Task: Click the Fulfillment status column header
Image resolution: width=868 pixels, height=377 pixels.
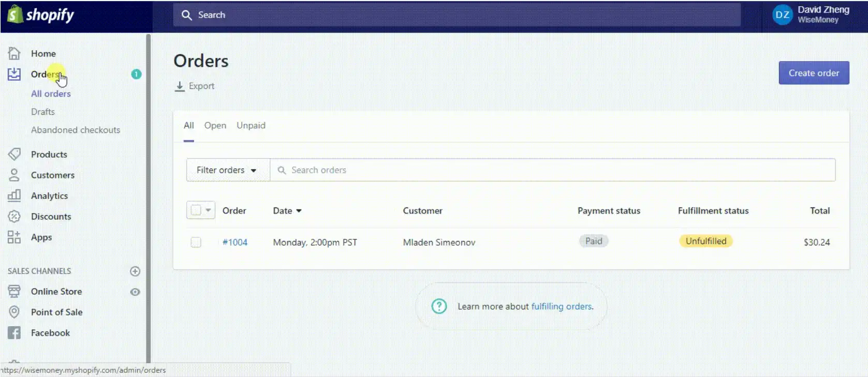Action: pyautogui.click(x=713, y=210)
